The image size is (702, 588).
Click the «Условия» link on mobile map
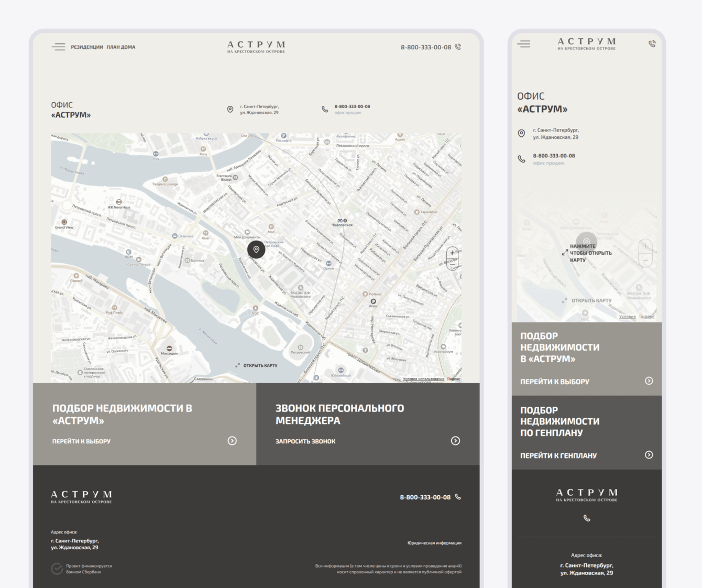click(x=627, y=317)
